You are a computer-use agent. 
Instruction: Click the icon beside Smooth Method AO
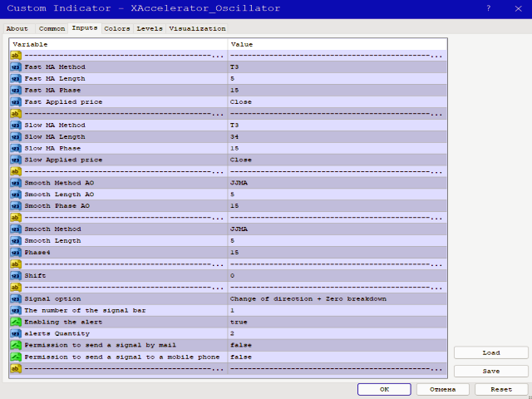coord(16,183)
